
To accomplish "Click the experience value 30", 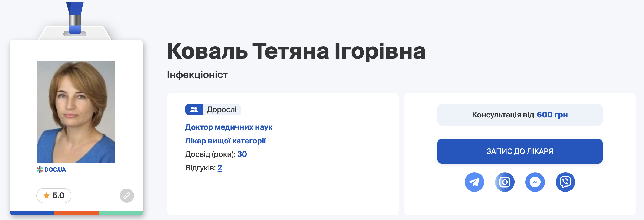I will pyautogui.click(x=242, y=154).
